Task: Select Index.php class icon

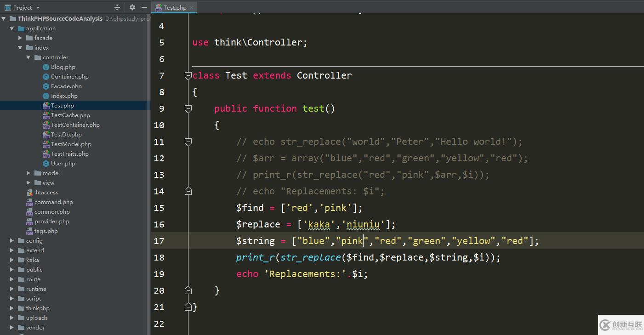Action: pyautogui.click(x=46, y=96)
